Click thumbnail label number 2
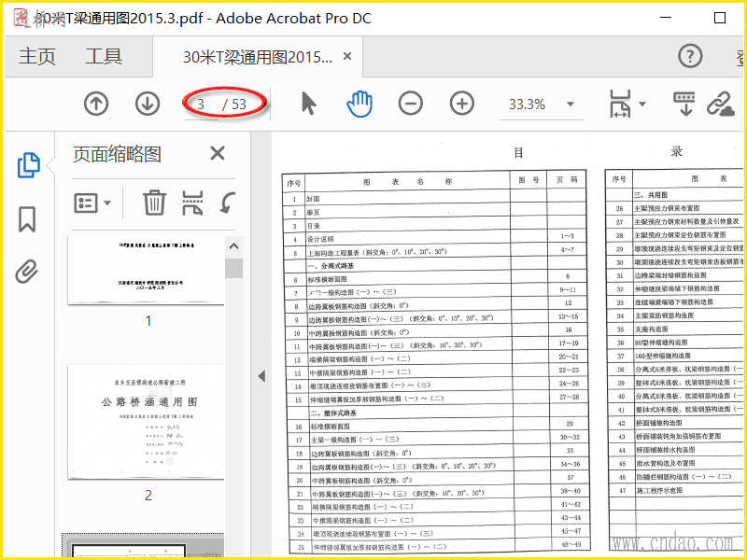This screenshot has height=560, width=747. tap(148, 496)
